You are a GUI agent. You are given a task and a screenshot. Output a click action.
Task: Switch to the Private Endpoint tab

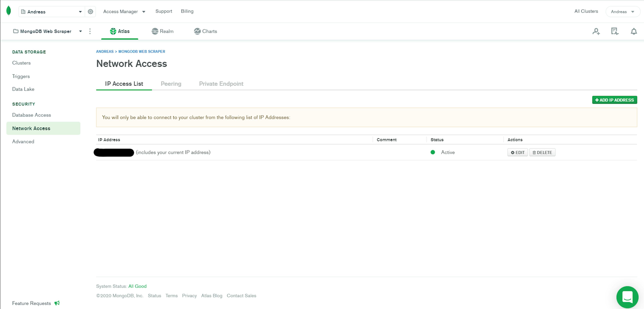(221, 84)
